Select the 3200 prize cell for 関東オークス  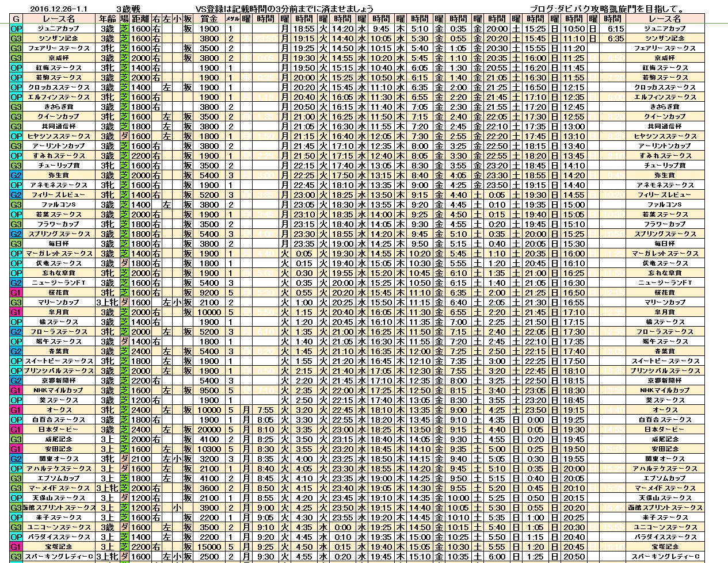pyautogui.click(x=209, y=459)
